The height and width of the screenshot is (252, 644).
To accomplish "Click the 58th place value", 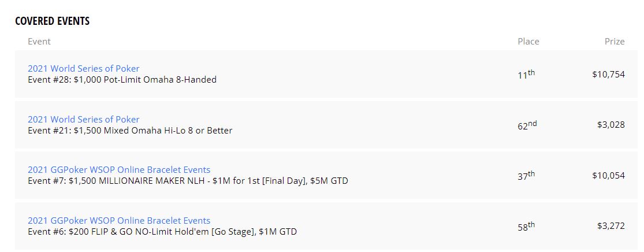I will pos(526,227).
